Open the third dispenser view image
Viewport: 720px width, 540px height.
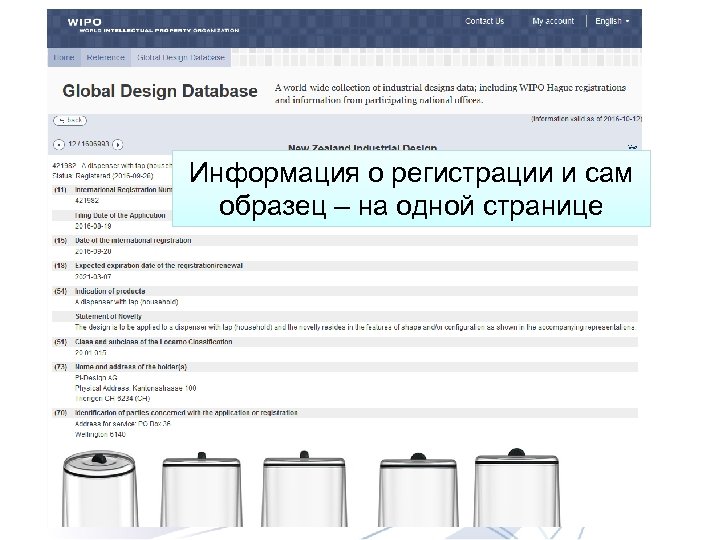[304, 489]
